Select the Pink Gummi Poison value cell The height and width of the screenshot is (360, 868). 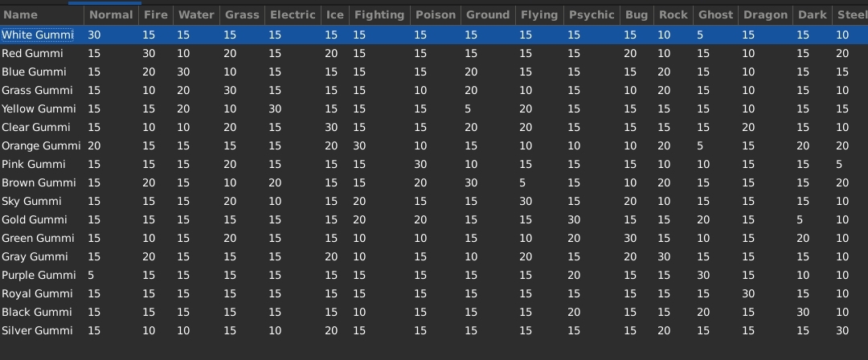coord(420,164)
